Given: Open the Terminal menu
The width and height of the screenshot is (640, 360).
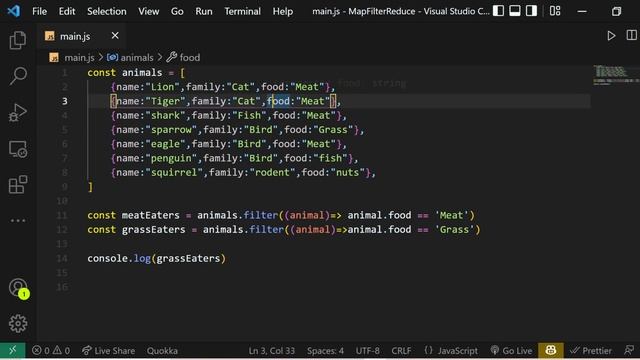Looking at the screenshot, I should (242, 11).
